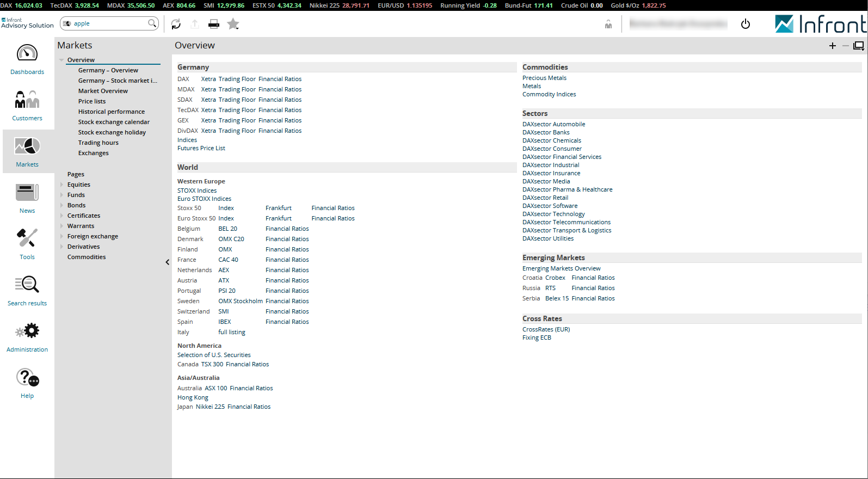Click the favorites star icon
Viewport: 868px width, 479px height.
(233, 24)
